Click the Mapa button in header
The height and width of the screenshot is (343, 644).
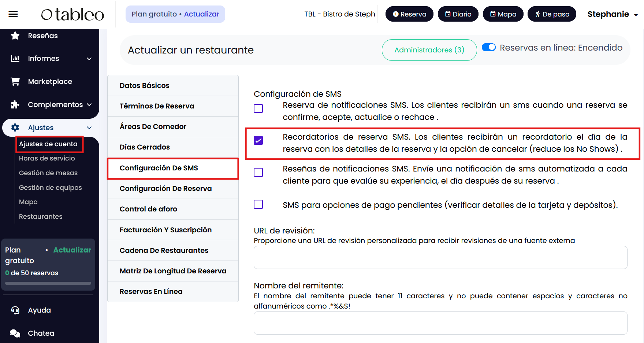[x=503, y=14]
